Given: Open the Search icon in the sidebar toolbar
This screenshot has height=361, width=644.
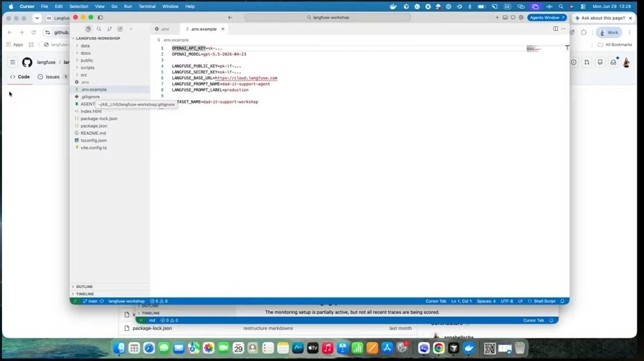Looking at the screenshot, I should click(x=99, y=29).
